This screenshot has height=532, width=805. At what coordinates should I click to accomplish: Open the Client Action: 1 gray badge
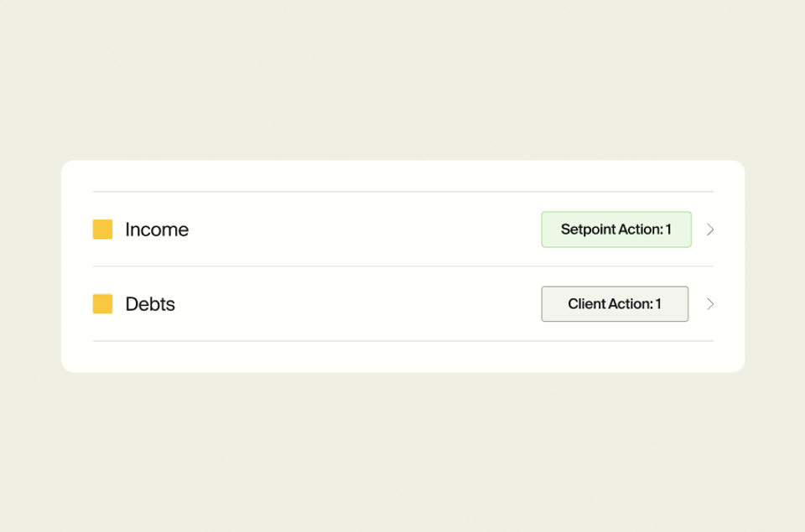pos(615,304)
